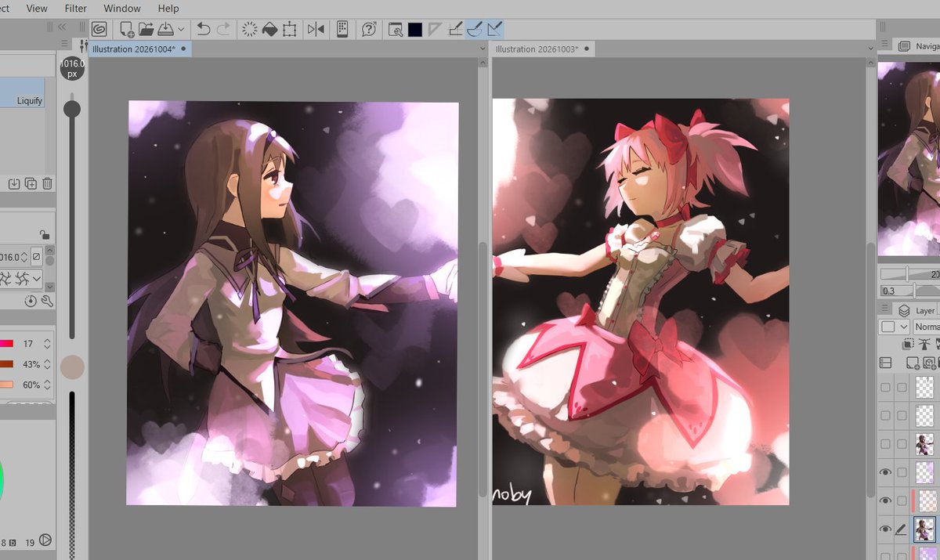The image size is (940, 560).
Task: Collapse the left panel with double chevron
Action: point(63,27)
